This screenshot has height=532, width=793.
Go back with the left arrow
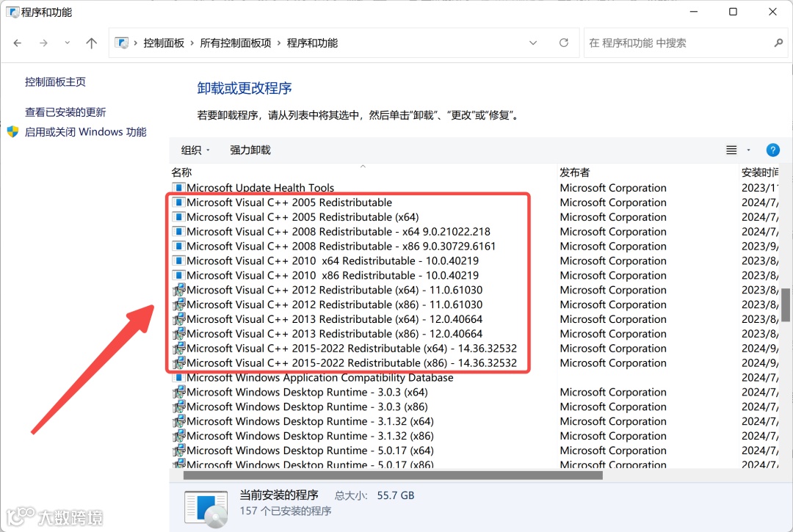coord(17,43)
